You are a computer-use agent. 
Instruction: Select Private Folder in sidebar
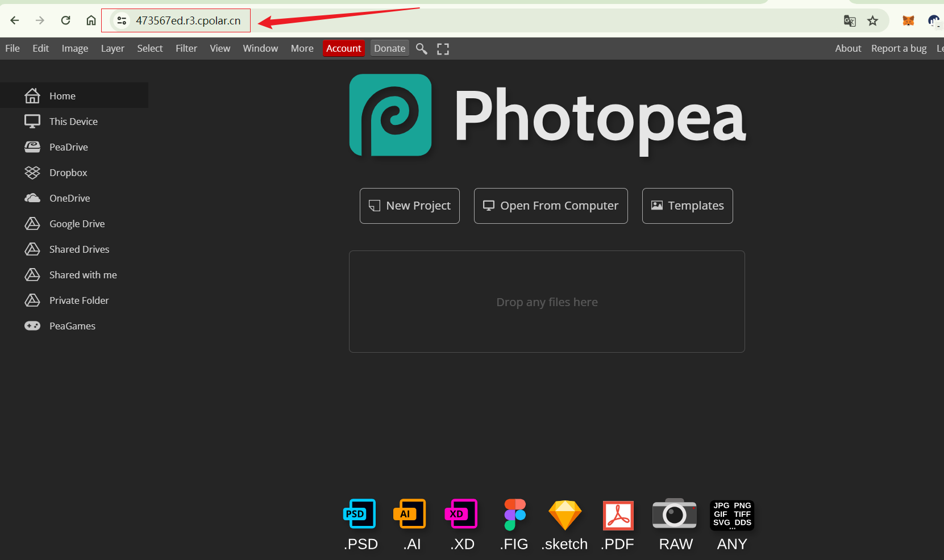coord(74,300)
